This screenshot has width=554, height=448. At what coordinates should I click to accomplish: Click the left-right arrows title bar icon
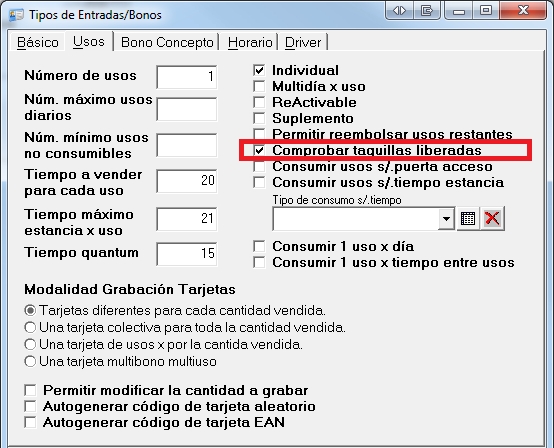(399, 10)
